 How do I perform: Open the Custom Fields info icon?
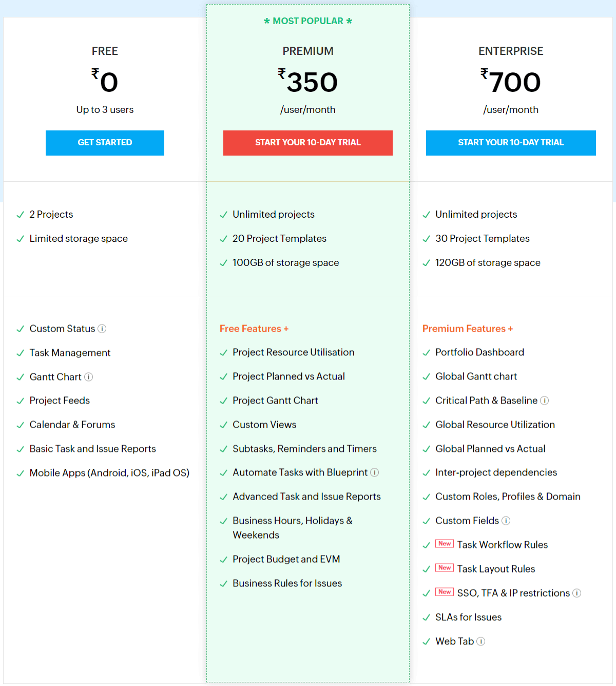pos(506,521)
